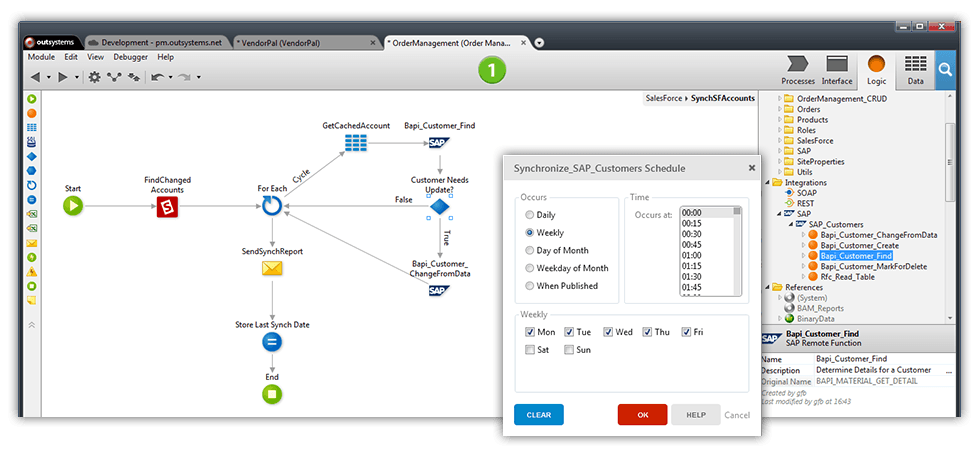Click Cancel in the schedule dialog
980x466 pixels.
pyautogui.click(x=737, y=415)
